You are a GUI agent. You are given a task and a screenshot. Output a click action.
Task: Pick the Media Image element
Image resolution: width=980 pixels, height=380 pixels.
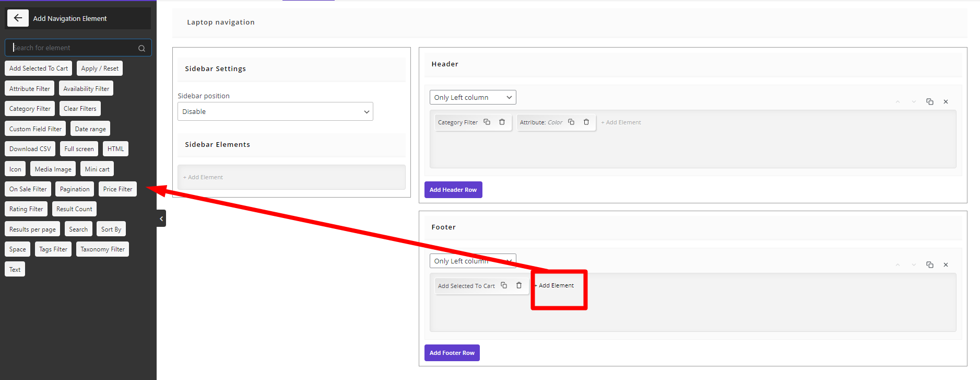click(x=53, y=169)
